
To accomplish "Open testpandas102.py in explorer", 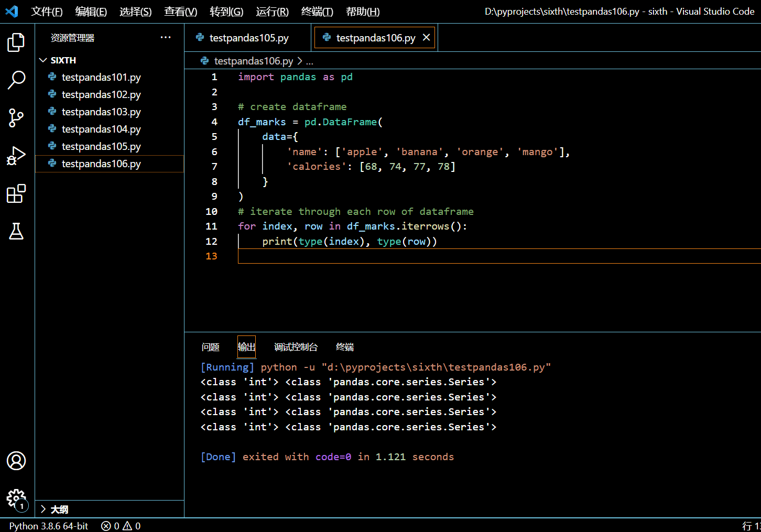I will pyautogui.click(x=110, y=94).
